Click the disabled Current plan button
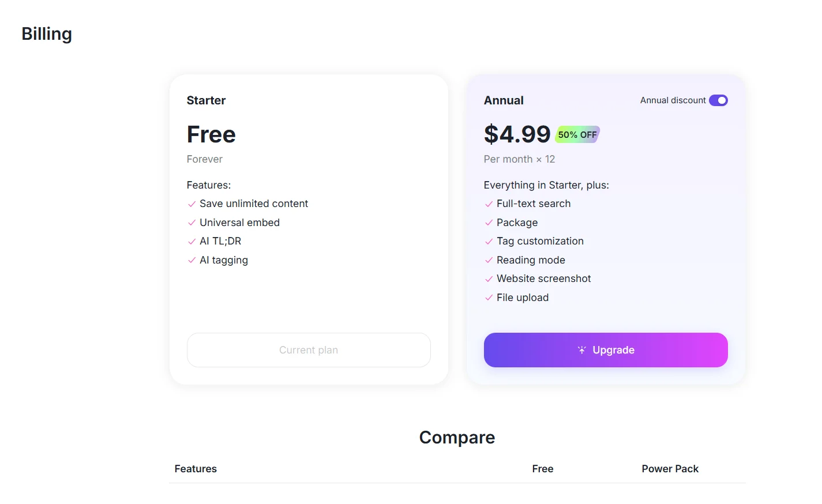This screenshot has width=822, height=504. coord(309,350)
